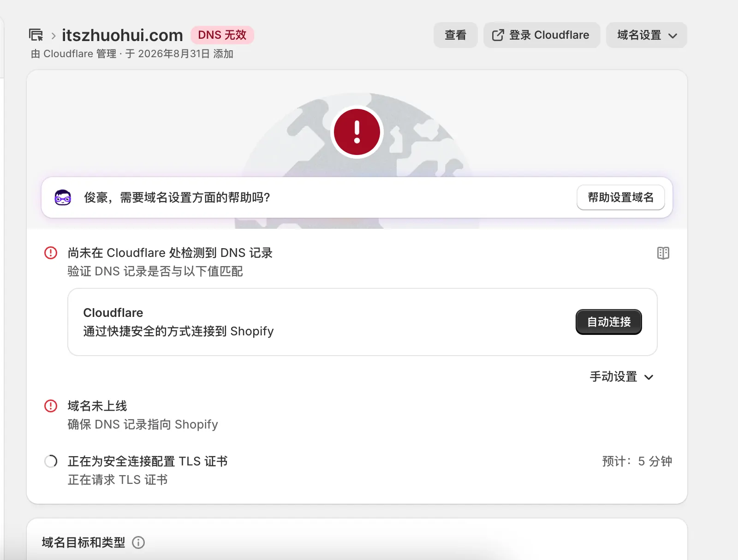Screen dimensions: 738x560
Task: Click the info icon beside 域名目标和类型
Action: click(138, 542)
